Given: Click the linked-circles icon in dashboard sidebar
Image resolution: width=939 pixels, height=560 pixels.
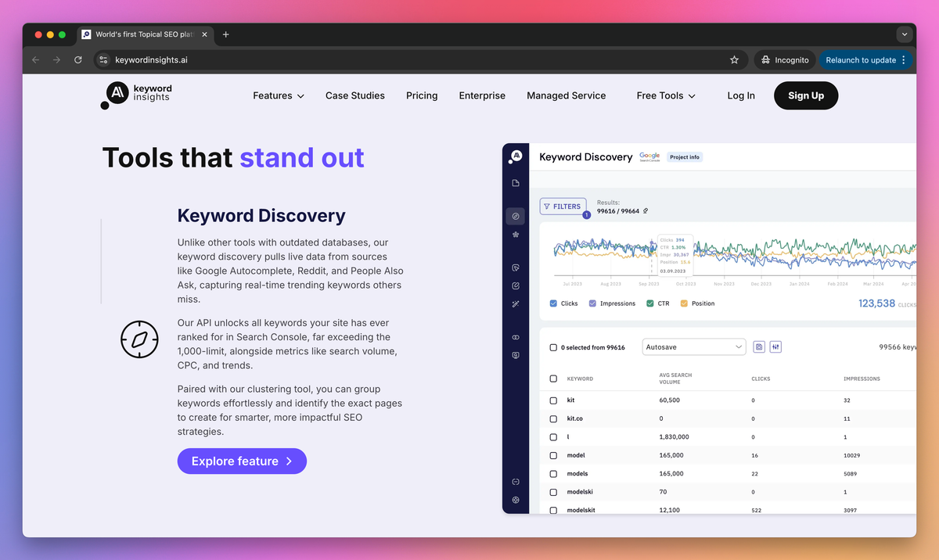Looking at the screenshot, I should pos(516,337).
